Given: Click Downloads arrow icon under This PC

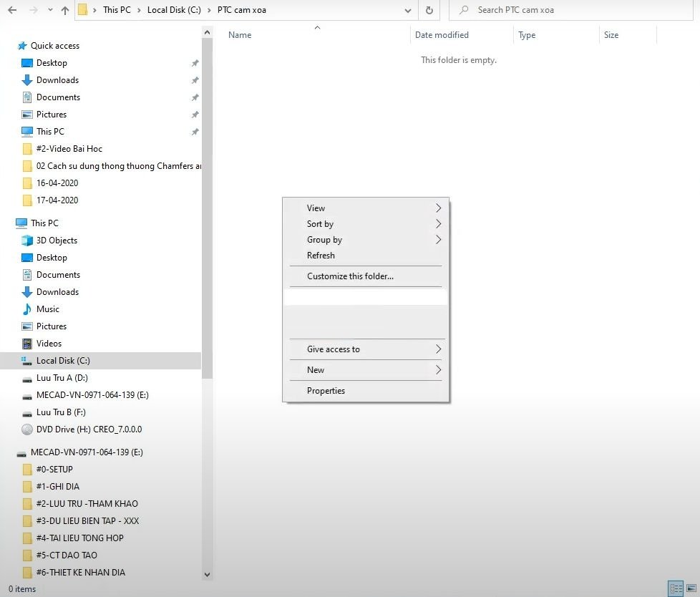Looking at the screenshot, I should (27, 292).
